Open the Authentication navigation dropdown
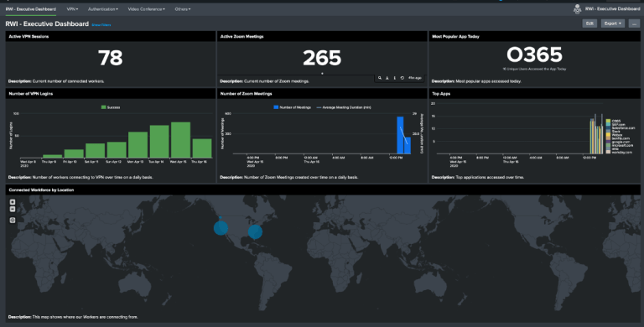 pyautogui.click(x=103, y=9)
